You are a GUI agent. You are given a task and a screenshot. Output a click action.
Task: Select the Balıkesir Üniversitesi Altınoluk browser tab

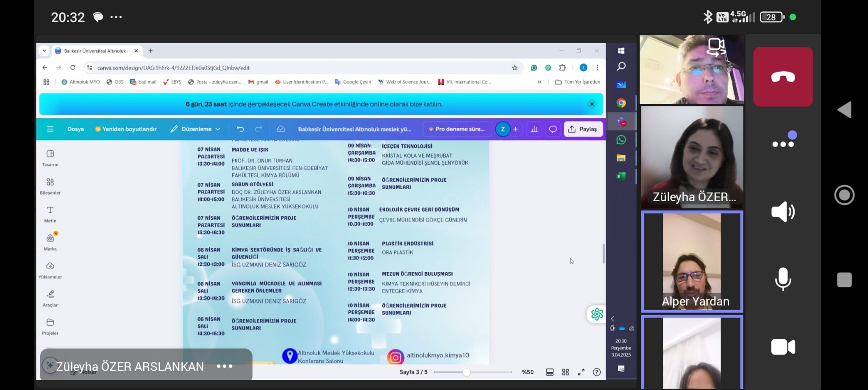(x=97, y=51)
